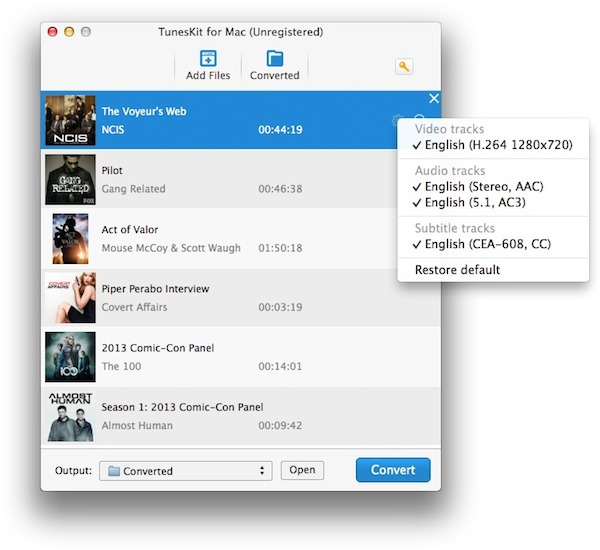Screen dimensions: 600x550
Task: Select the Act of Valor title
Action: (130, 230)
